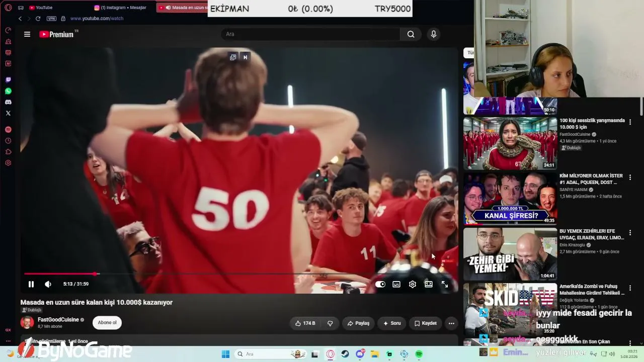Open GX Corner gamepad icon near tabs
The image size is (644, 362).
click(x=21, y=8)
